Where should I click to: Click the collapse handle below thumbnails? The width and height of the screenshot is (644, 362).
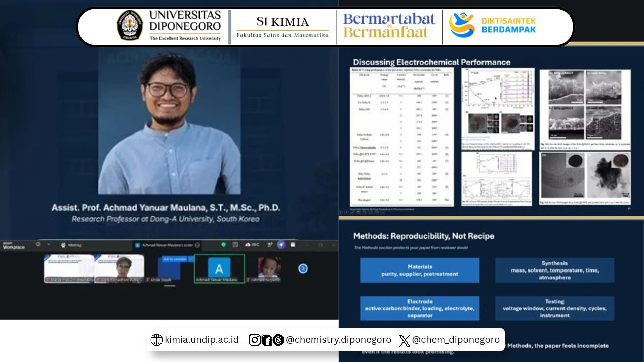point(170,286)
